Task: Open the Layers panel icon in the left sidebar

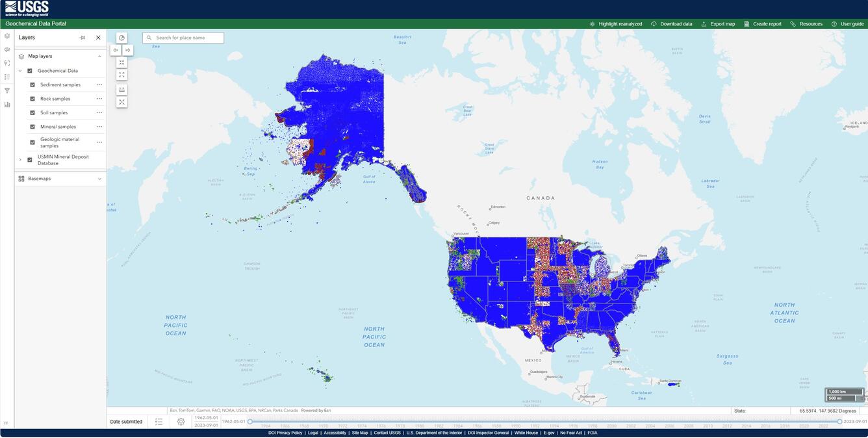Action: (x=6, y=37)
